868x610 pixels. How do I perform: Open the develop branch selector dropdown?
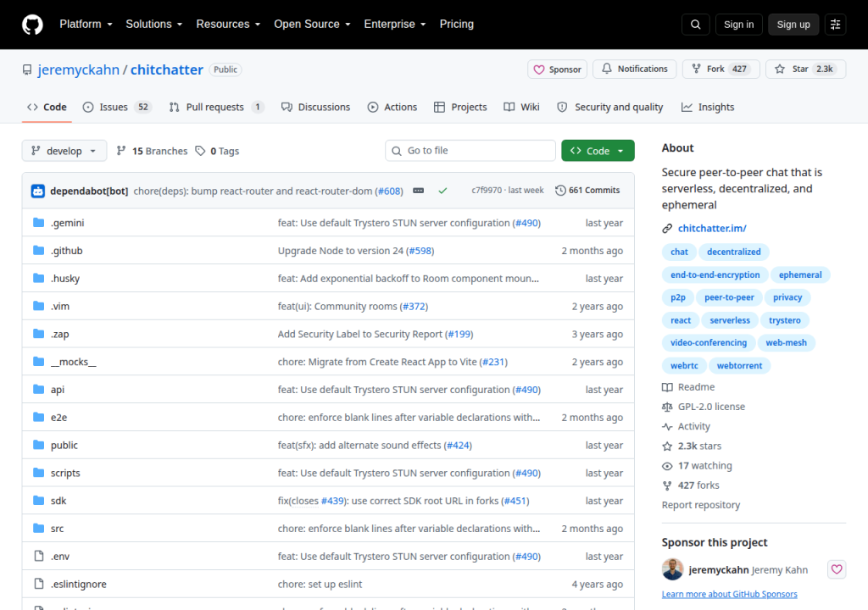pos(64,151)
